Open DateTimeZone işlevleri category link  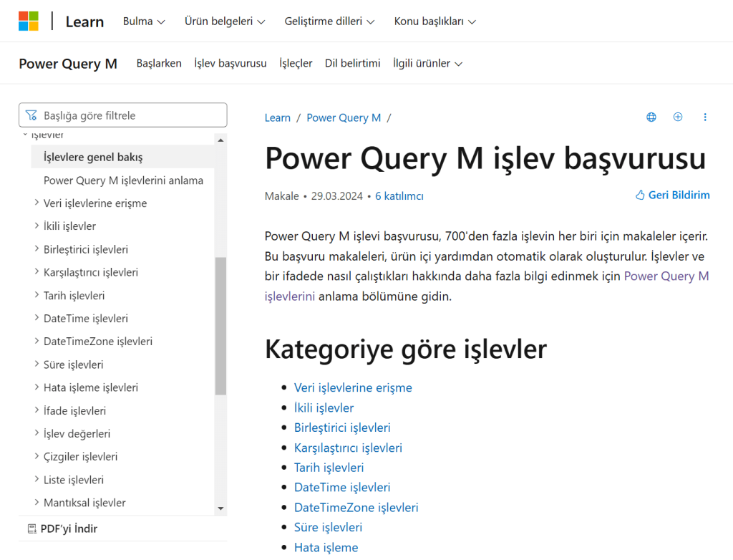(356, 507)
